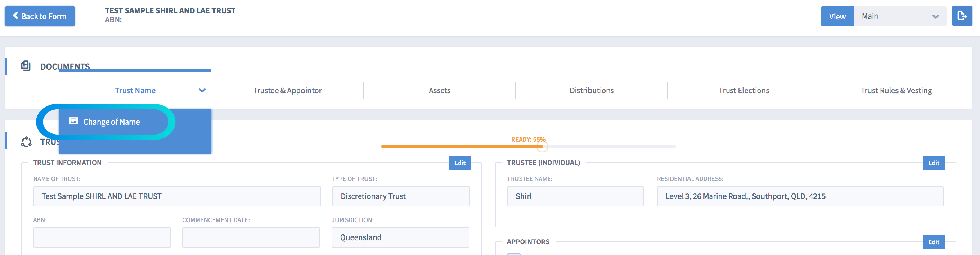
Task: Open the Main view dropdown
Action: tap(899, 16)
